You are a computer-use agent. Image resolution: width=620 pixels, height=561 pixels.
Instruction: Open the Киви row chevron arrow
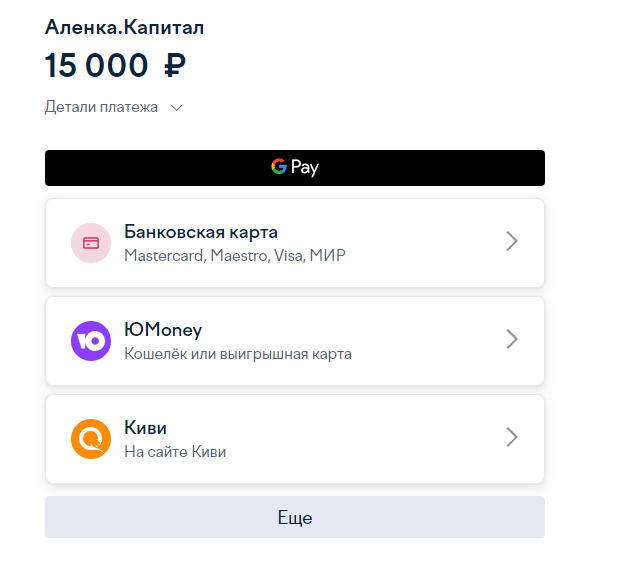512,437
